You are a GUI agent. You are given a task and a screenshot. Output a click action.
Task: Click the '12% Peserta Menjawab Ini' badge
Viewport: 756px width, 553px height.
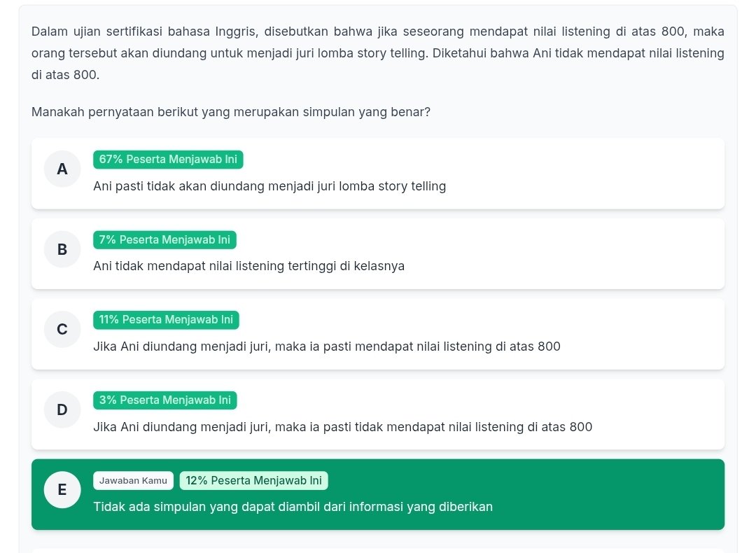tap(253, 480)
